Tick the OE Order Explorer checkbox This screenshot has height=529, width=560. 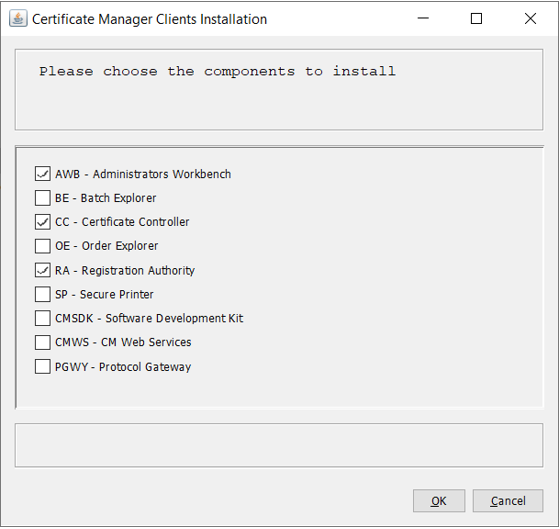pos(42,246)
